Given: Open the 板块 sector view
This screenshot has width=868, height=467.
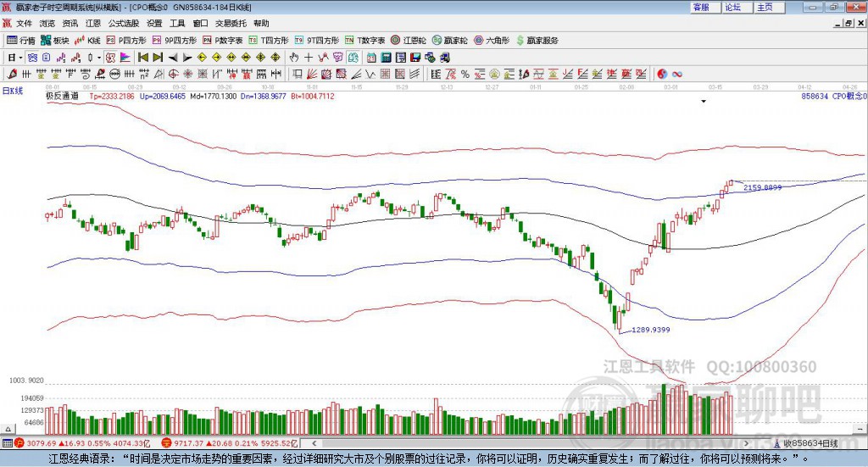Looking at the screenshot, I should [x=54, y=41].
